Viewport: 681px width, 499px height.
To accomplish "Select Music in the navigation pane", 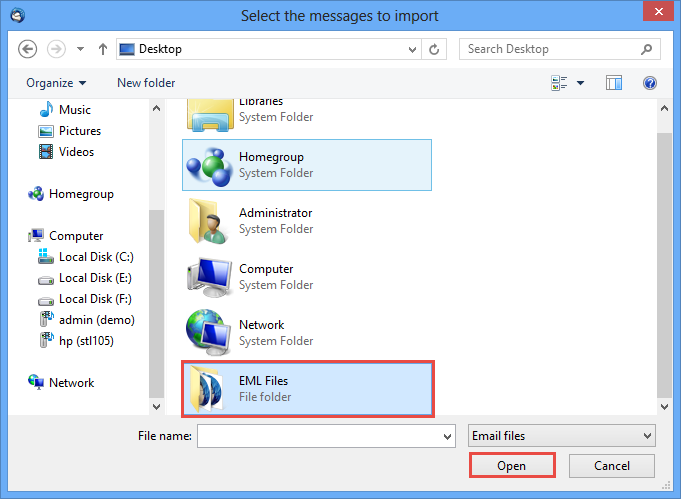I will (75, 110).
